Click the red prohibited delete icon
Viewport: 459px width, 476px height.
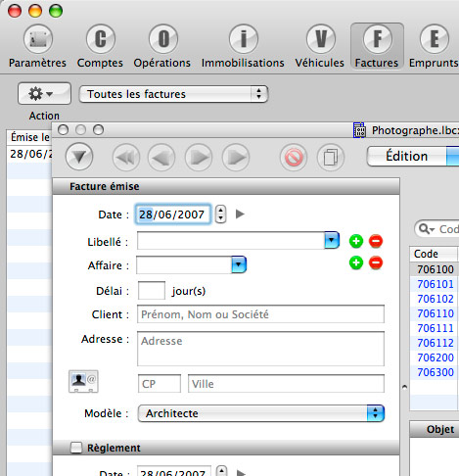tap(294, 158)
